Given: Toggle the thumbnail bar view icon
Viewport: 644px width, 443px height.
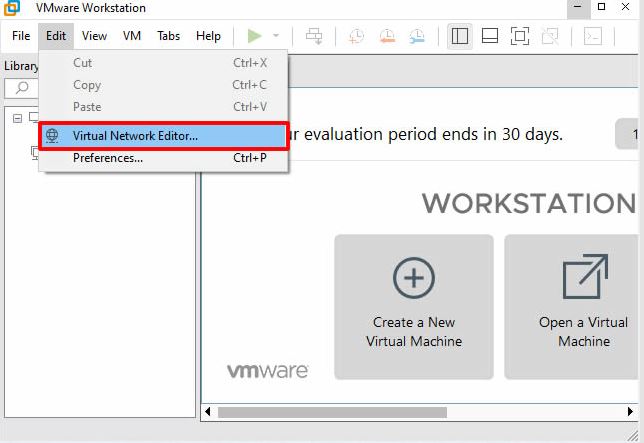Looking at the screenshot, I should 490,36.
